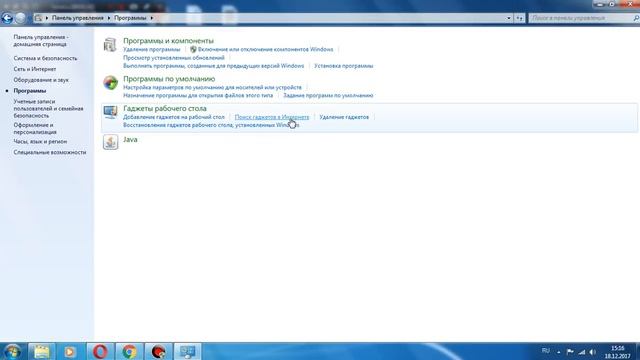Open Программы и компоненты heading
Screen dimensions: 640x360
pyautogui.click(x=168, y=41)
